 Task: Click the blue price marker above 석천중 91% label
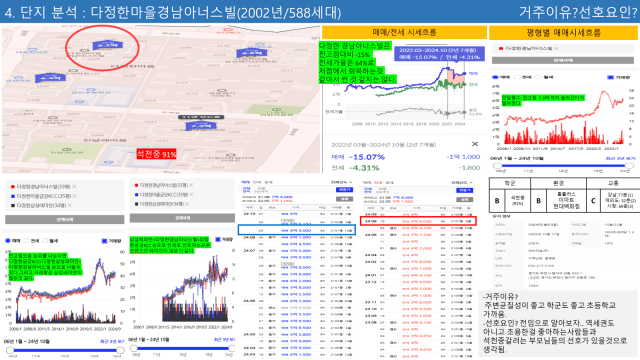[200, 125]
